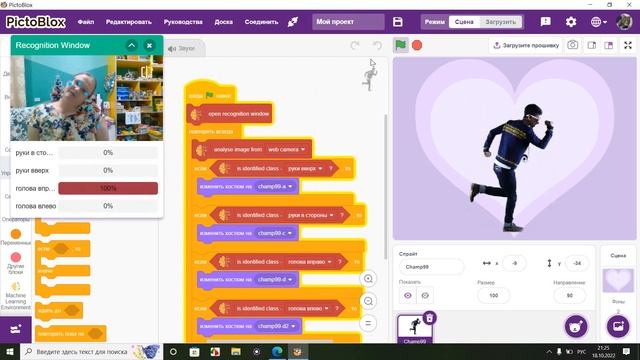This screenshot has width=640, height=360.
Task: Switch to large stage layout
Action: [609, 45]
